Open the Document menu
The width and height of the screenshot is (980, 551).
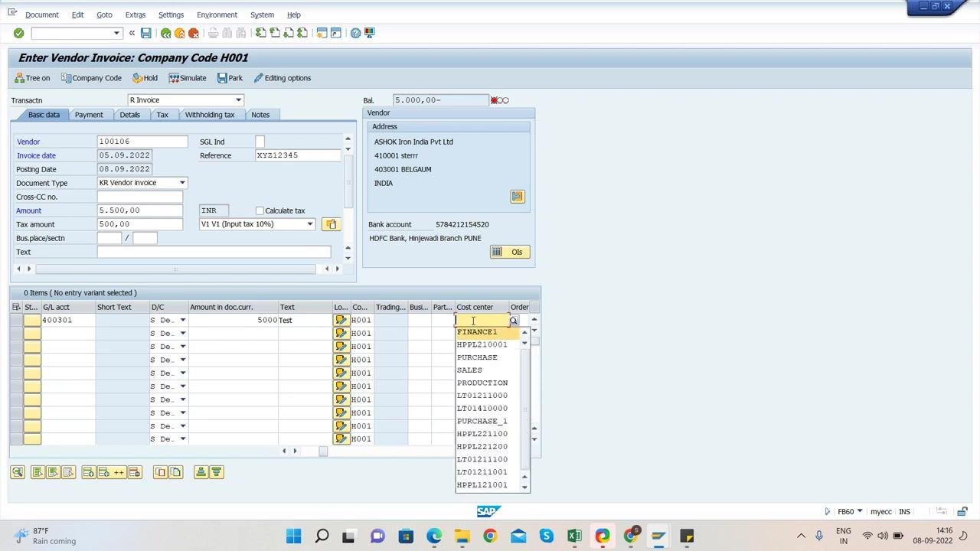coord(41,15)
